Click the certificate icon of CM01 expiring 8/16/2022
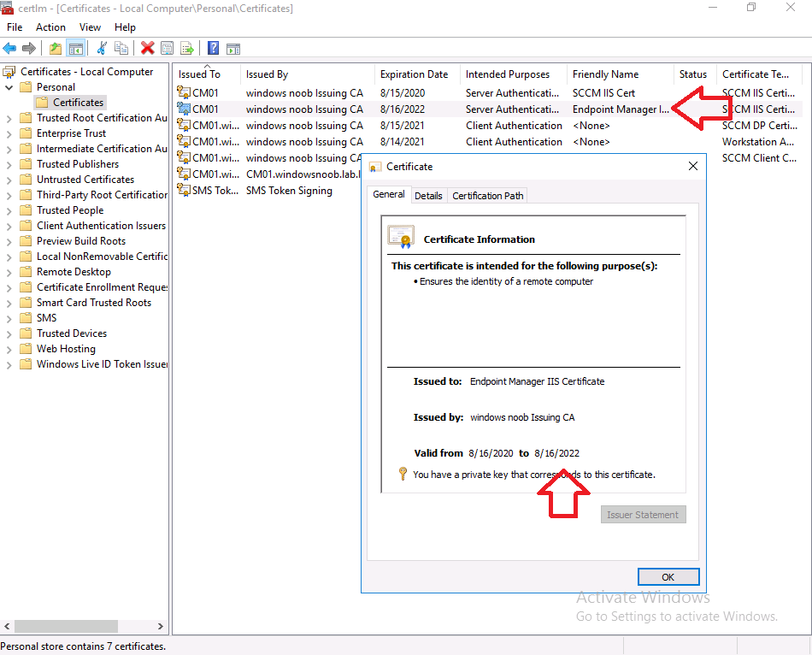The width and height of the screenshot is (812, 655). pos(184,109)
